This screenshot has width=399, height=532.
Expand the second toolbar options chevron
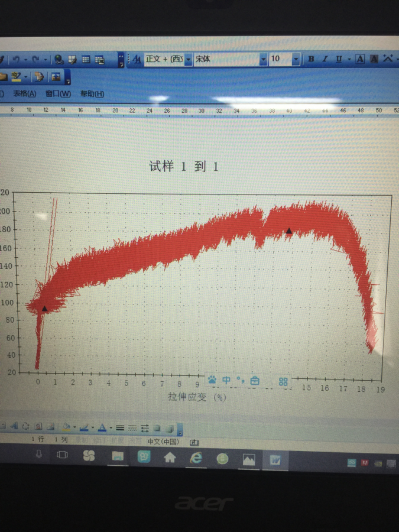(x=67, y=77)
